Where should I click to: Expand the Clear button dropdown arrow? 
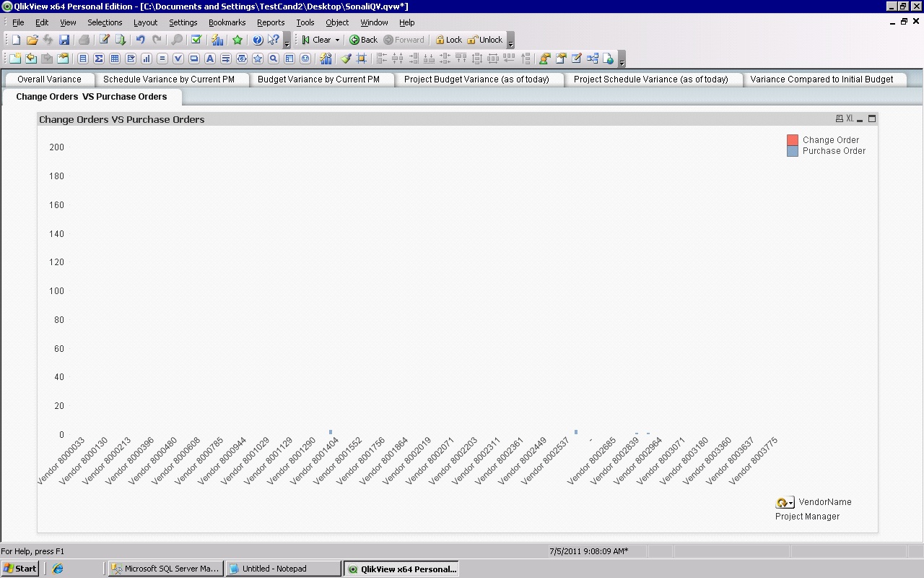click(x=337, y=40)
